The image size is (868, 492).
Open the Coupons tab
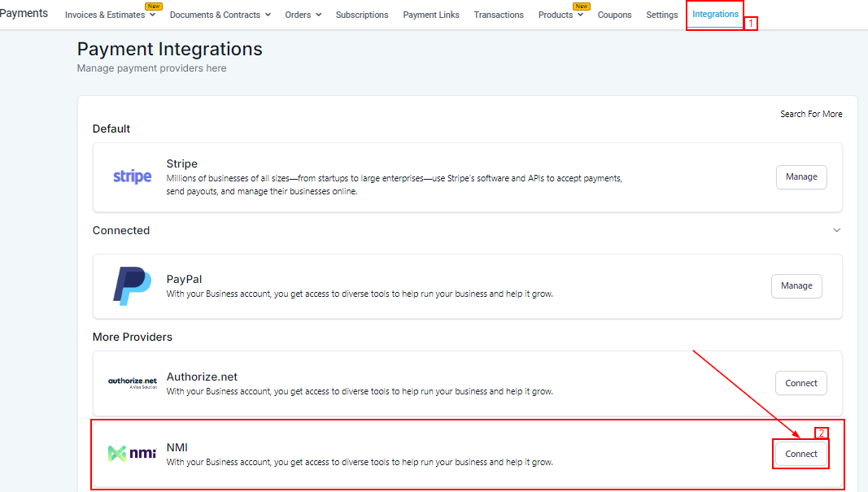614,15
